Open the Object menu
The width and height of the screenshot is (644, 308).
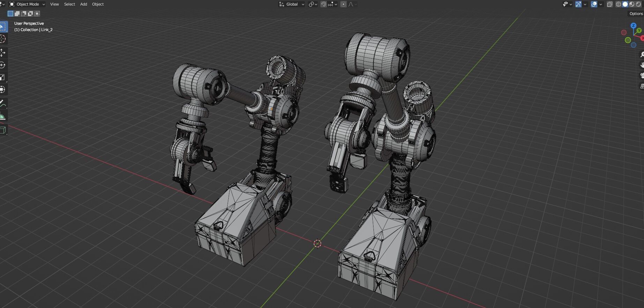[x=98, y=4]
